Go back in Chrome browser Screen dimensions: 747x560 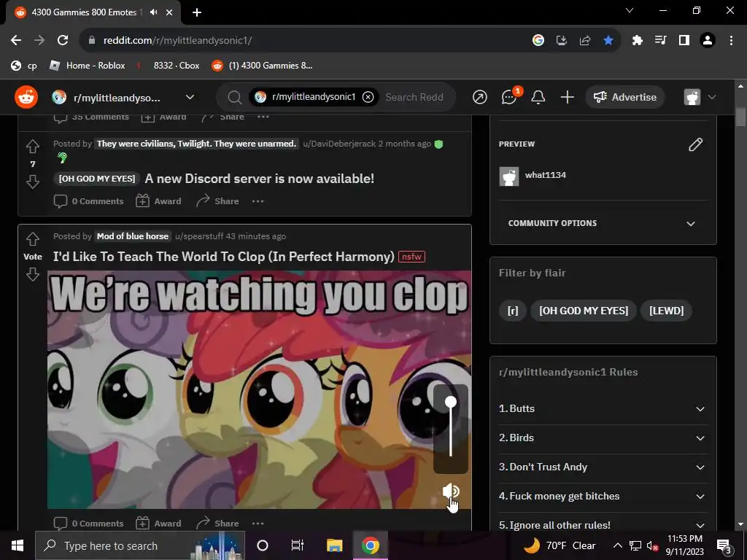16,41
